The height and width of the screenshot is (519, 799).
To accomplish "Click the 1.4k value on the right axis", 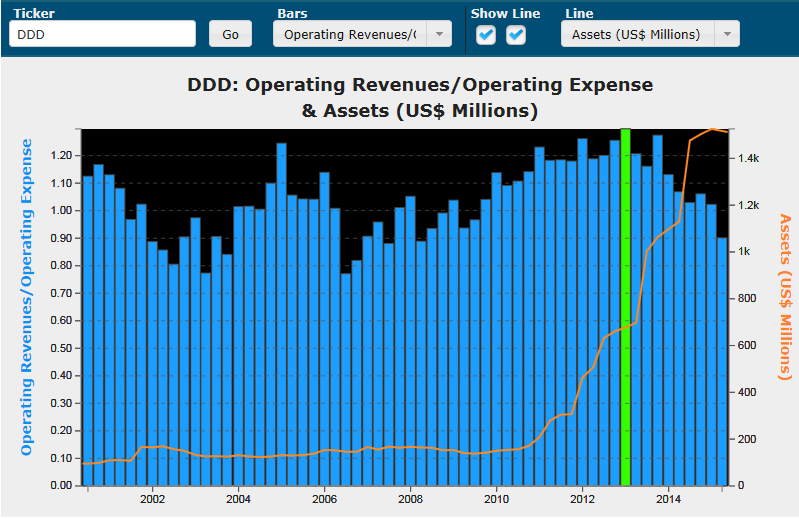I will tap(748, 158).
